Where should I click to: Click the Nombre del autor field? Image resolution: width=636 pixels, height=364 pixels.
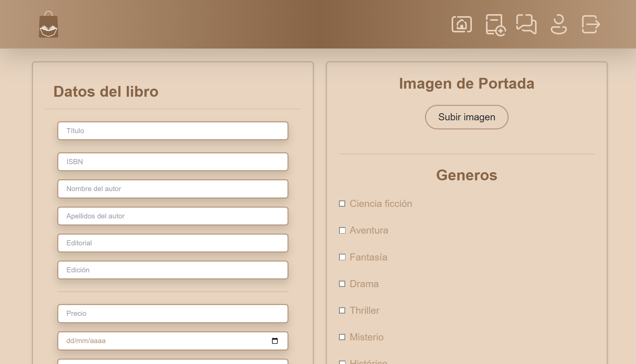(x=173, y=189)
